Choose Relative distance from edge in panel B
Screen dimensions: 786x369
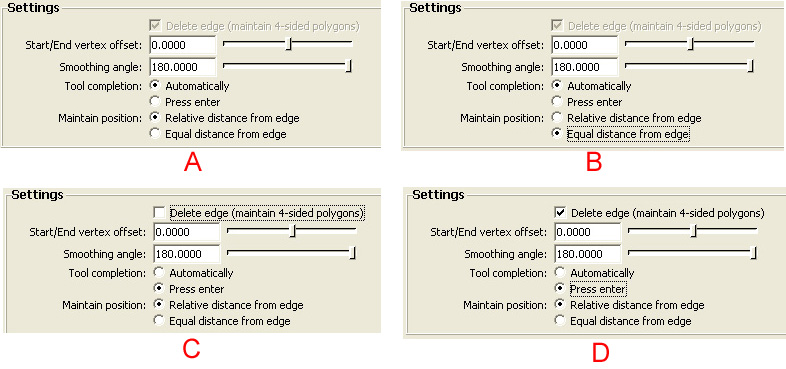tap(556, 118)
